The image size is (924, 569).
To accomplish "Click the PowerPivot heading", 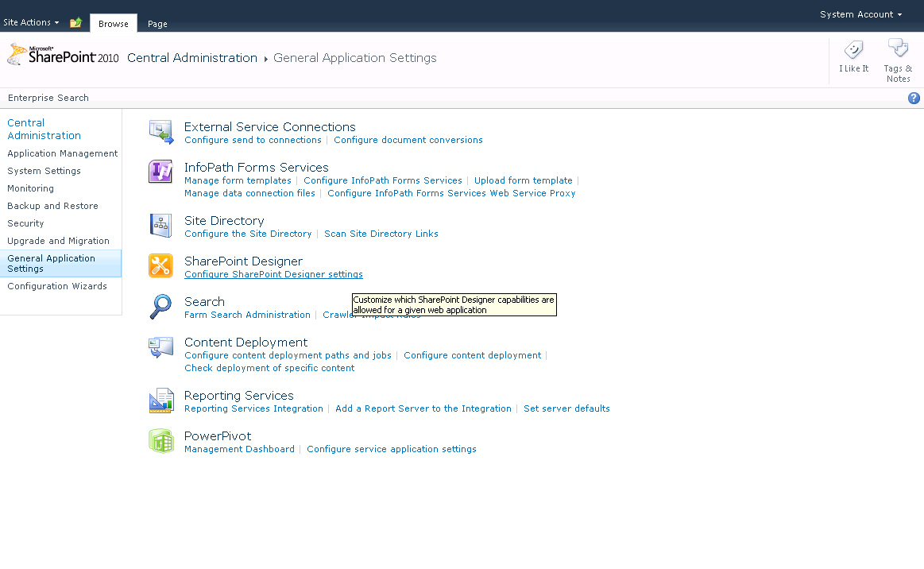I will pyautogui.click(x=218, y=436).
